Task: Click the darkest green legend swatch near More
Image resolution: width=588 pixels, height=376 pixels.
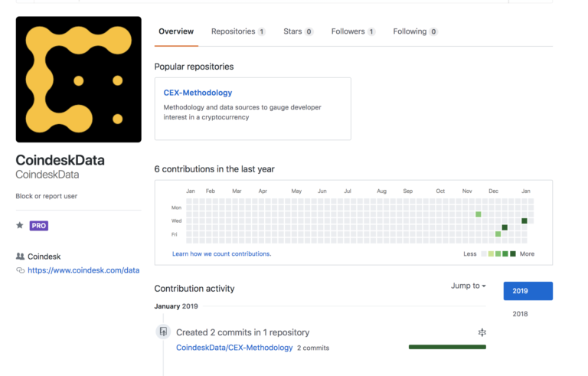Action: pyautogui.click(x=513, y=254)
